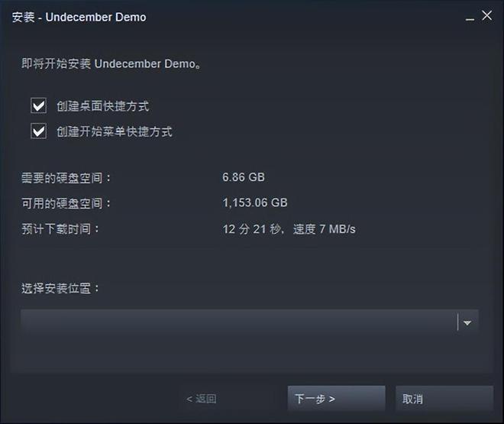Click the 需要的硬盘空间 label
This screenshot has width=504, height=424.
[66, 178]
